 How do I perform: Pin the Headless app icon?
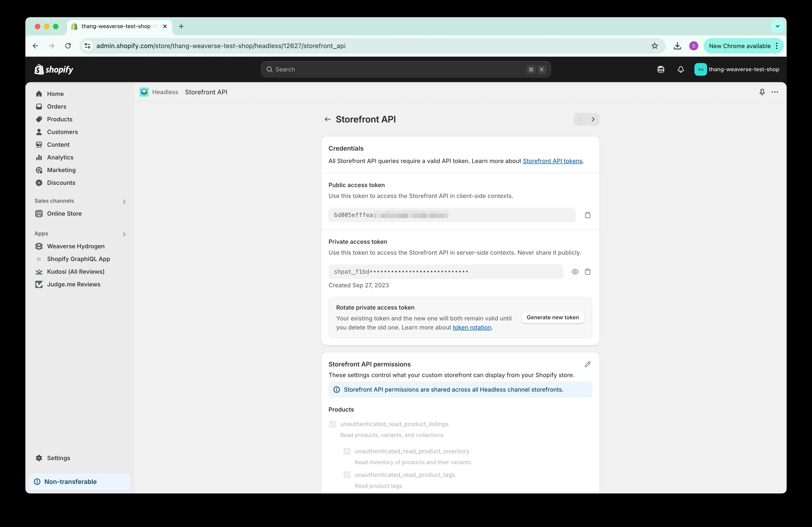(x=762, y=92)
